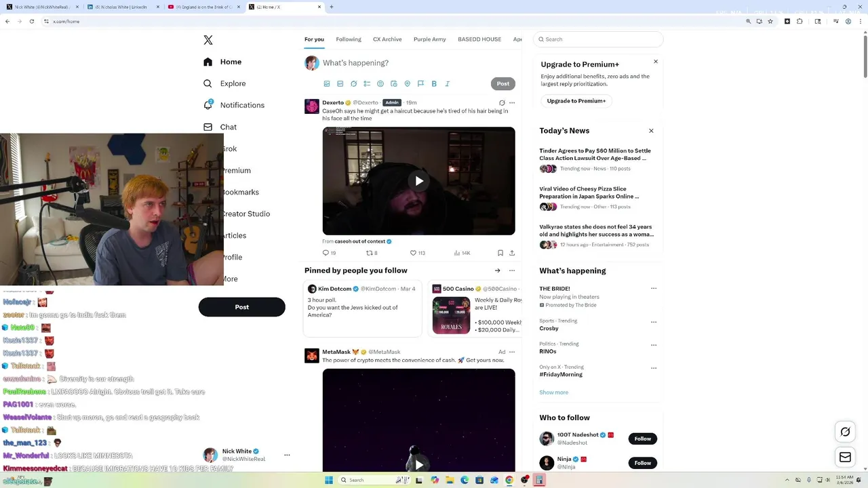868x488 pixels.
Task: Add a poll to the post
Action: tap(367, 84)
